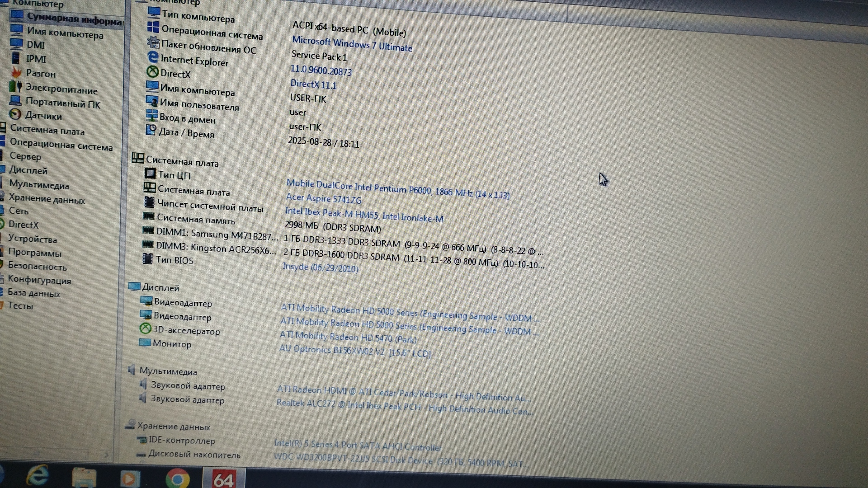Expand the Мультимедиа tree node
868x488 pixels.
pyautogui.click(x=39, y=185)
